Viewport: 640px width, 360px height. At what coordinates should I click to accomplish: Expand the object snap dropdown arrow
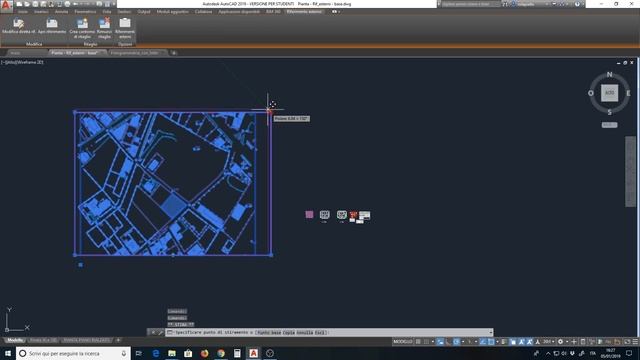click(x=497, y=342)
